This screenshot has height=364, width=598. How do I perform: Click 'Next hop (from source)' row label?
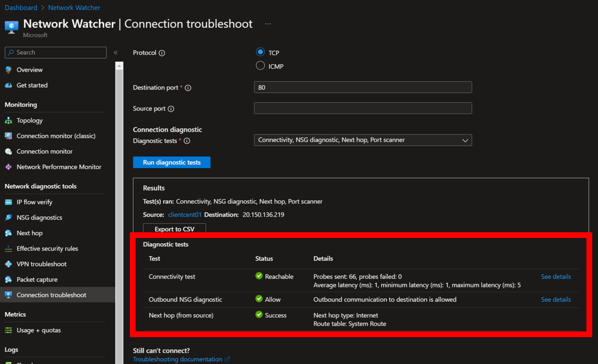coord(181,315)
